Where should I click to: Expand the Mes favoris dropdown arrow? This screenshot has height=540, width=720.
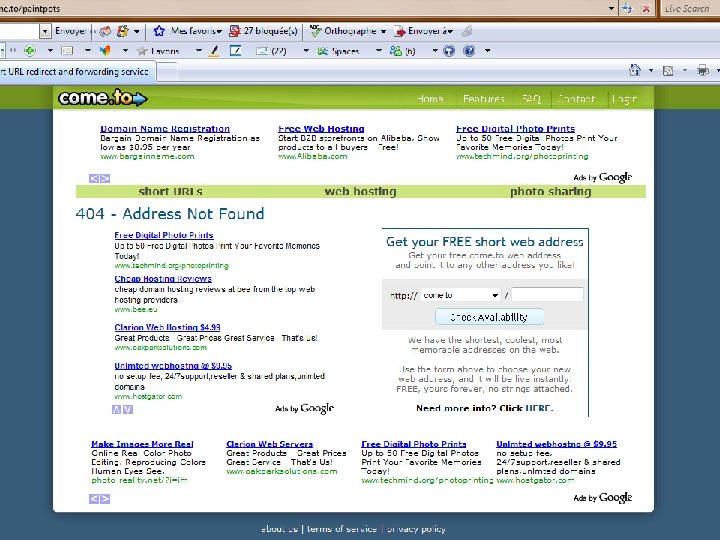219,31
